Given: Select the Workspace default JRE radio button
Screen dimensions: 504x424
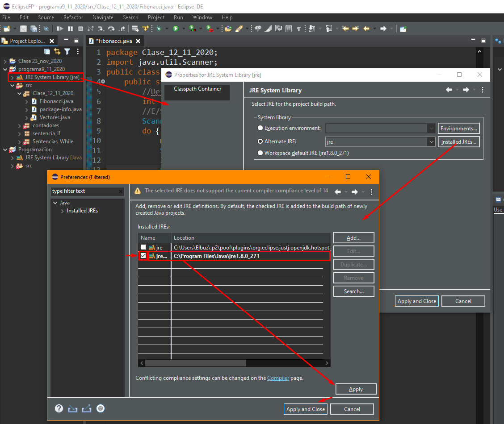Looking at the screenshot, I should click(x=260, y=153).
